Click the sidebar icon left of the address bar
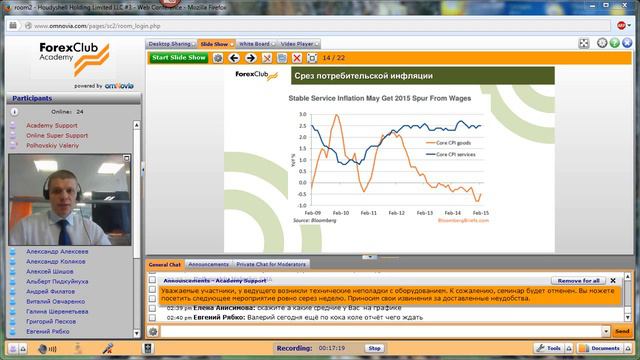Viewport: 640px width, 360px height. (x=13, y=26)
